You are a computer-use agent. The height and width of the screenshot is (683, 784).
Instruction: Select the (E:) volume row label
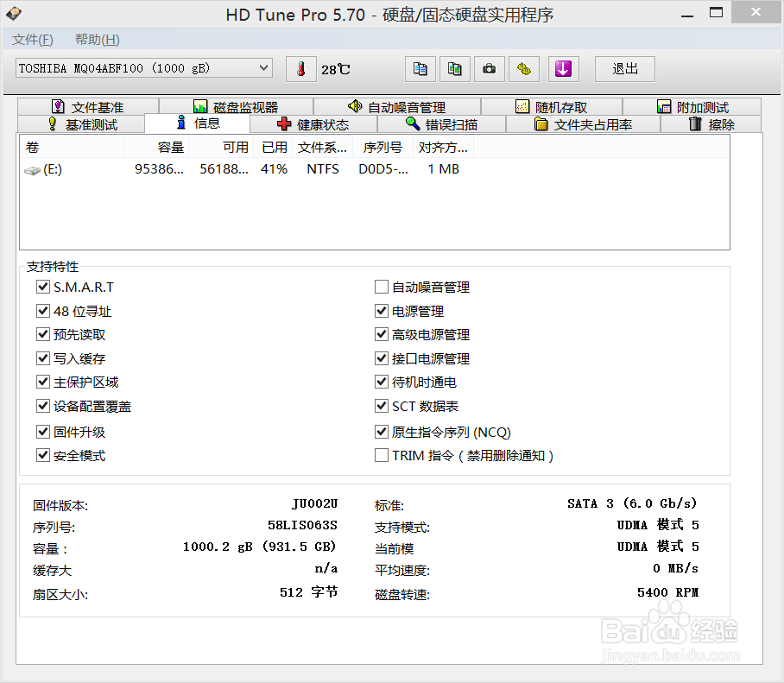pos(53,169)
